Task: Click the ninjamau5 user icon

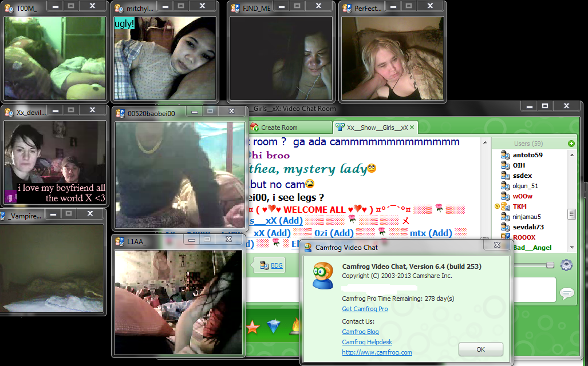Action: (x=506, y=217)
